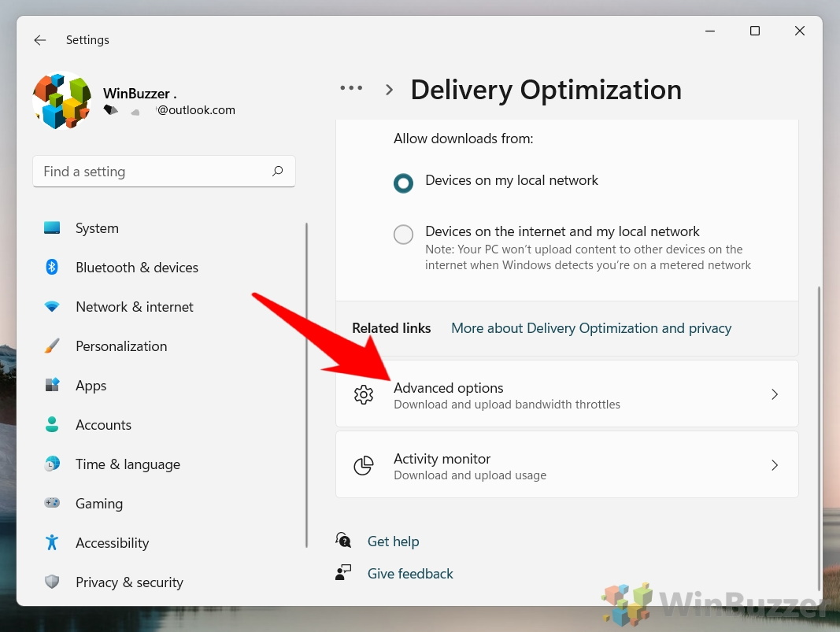This screenshot has width=840, height=632.
Task: Expand the Advanced options entry
Action: pos(567,394)
